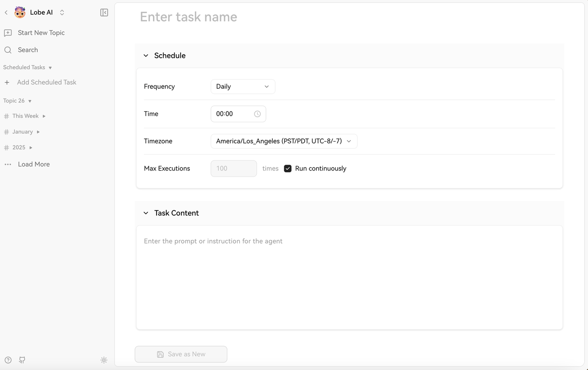The image size is (588, 370).
Task: Click the Enter task name field
Action: pyautogui.click(x=188, y=17)
